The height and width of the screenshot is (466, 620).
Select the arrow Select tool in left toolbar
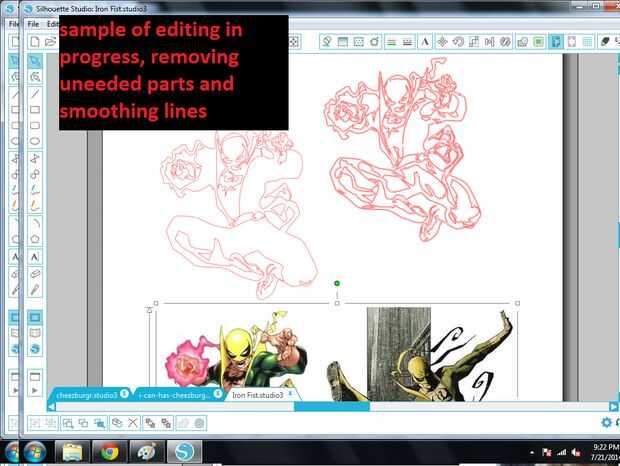tap(35, 61)
